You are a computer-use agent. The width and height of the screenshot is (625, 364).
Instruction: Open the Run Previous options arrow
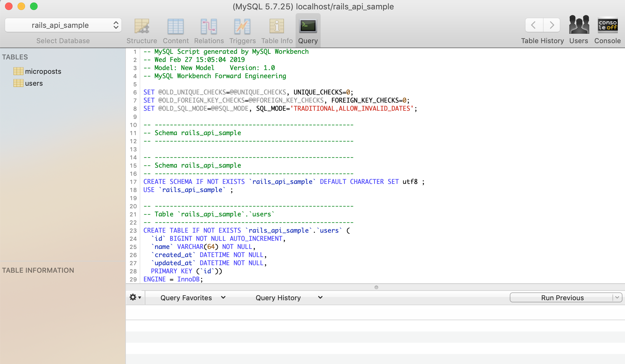(x=617, y=297)
